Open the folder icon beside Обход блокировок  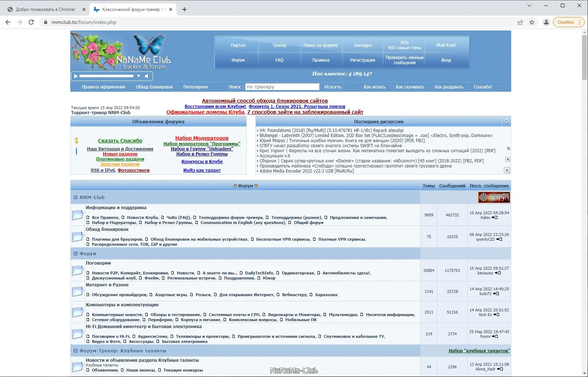point(77,237)
